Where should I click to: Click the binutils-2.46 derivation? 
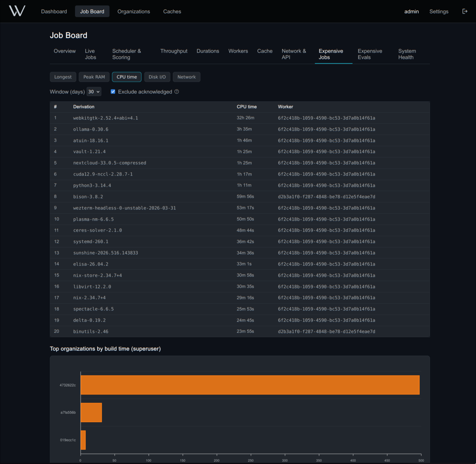coord(91,331)
